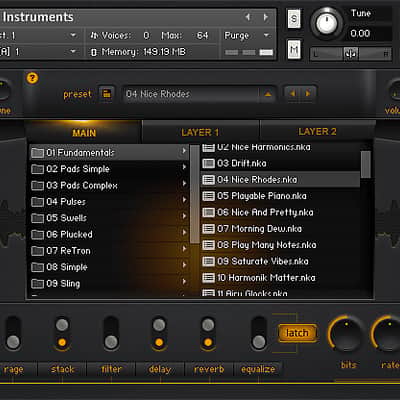The width and height of the screenshot is (400, 400).
Task: Load the 02 Nice Harmonics.nka preset
Action: (280, 147)
